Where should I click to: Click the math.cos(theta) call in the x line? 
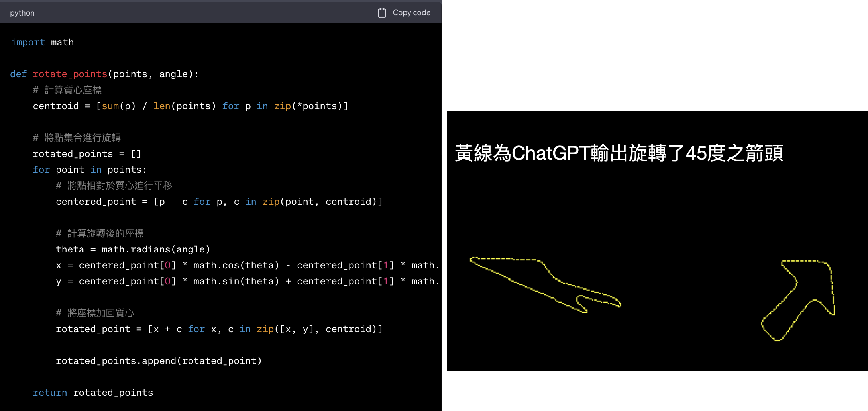tap(236, 265)
